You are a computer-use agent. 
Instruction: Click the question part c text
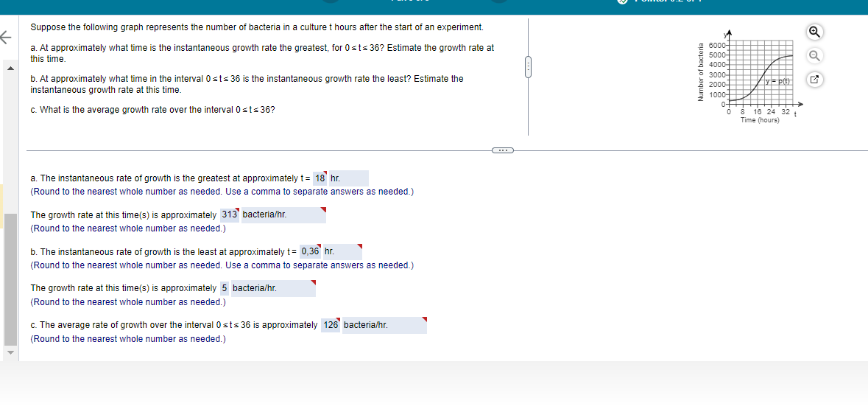coord(153,110)
